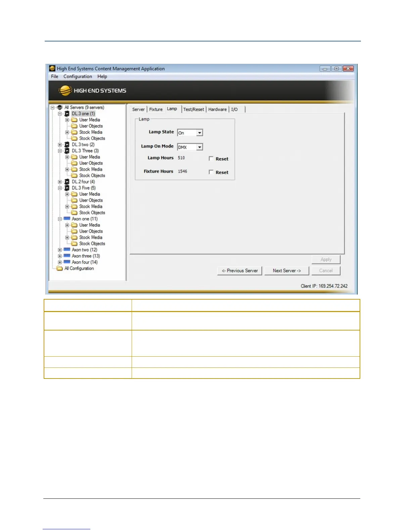Click the DL.3 Three server icon
Viewport: 411px width, 532px height.
click(67, 151)
